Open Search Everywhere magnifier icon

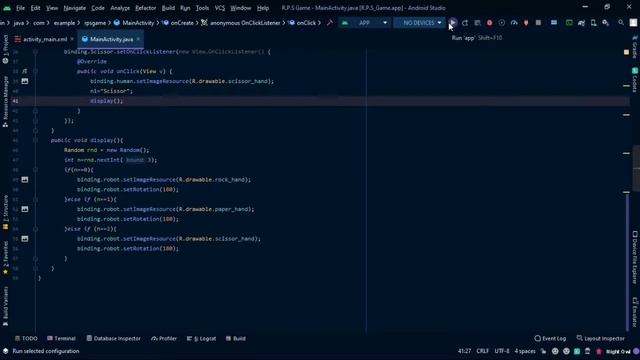[x=621, y=23]
